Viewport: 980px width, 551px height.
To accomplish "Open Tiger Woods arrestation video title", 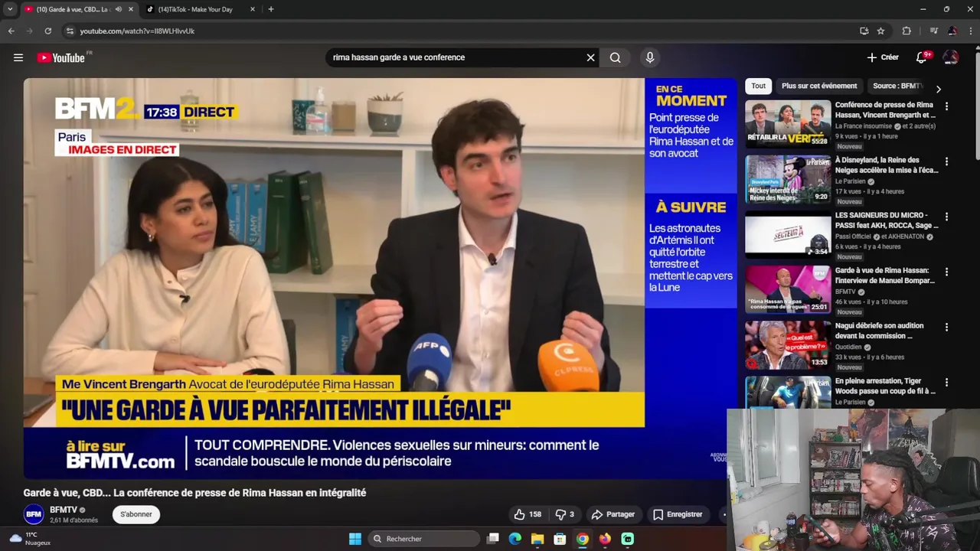I will click(885, 386).
